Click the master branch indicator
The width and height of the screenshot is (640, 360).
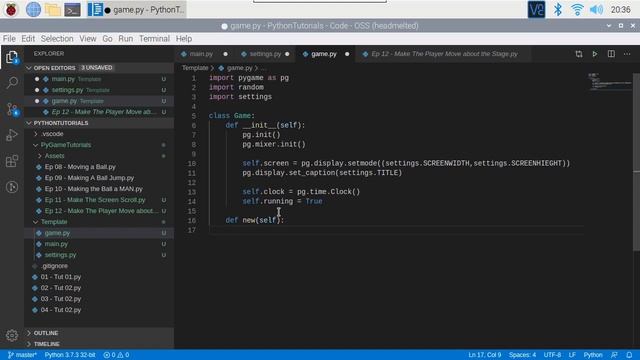tap(22, 355)
